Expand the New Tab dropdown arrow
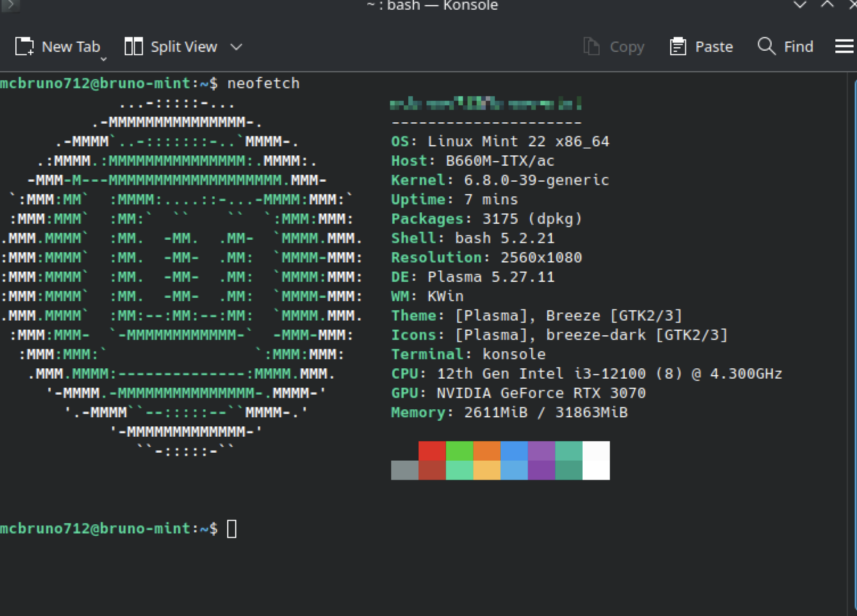Viewport: 857px width, 616px height. tap(104, 59)
